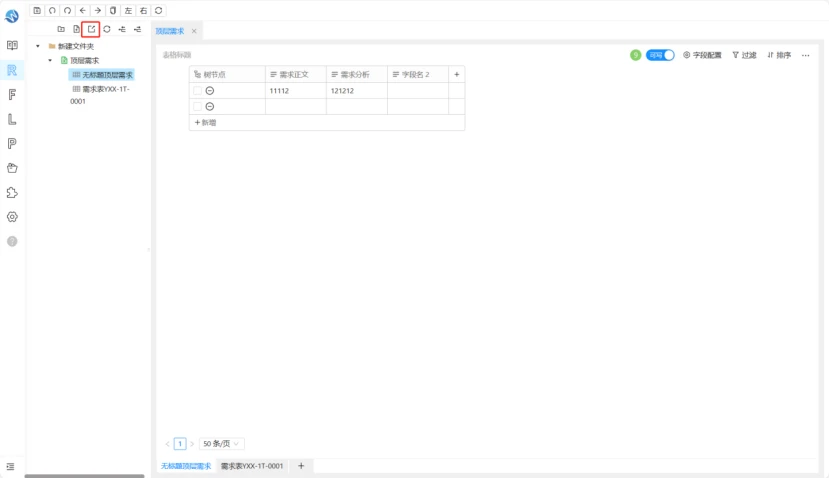Toggle the sidebar menu icon at bottom-left
The height and width of the screenshot is (478, 829).
click(11, 466)
